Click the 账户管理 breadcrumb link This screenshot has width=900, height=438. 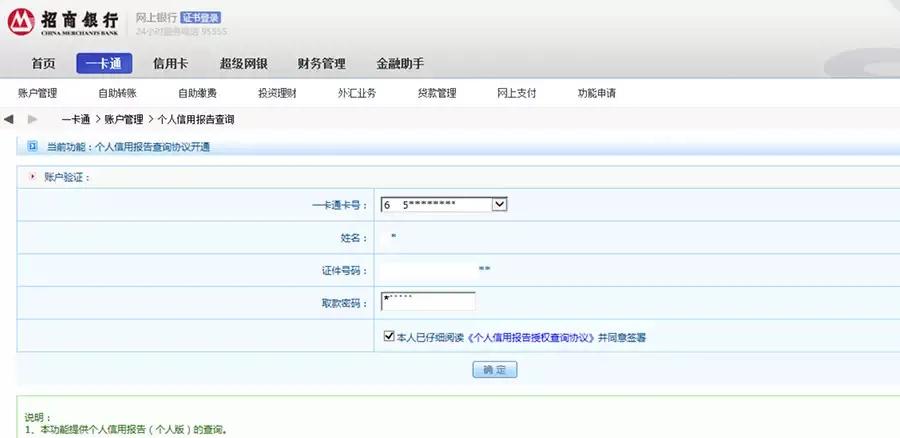[123, 120]
